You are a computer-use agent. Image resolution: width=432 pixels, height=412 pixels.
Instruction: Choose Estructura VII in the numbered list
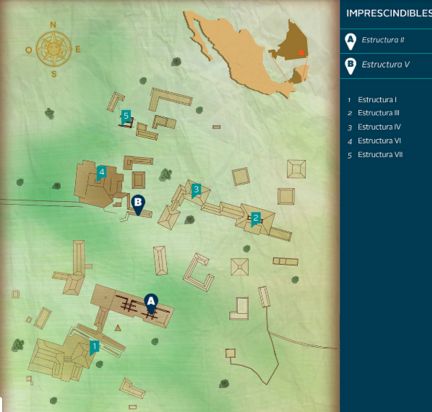380,155
